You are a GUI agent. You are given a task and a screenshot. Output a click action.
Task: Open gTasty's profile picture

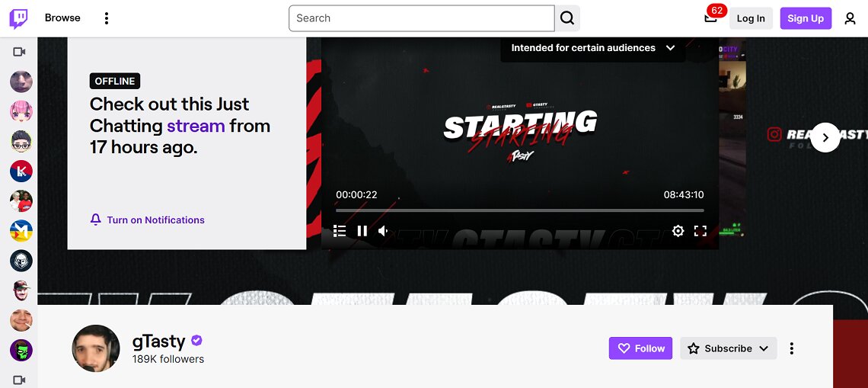[x=96, y=348]
